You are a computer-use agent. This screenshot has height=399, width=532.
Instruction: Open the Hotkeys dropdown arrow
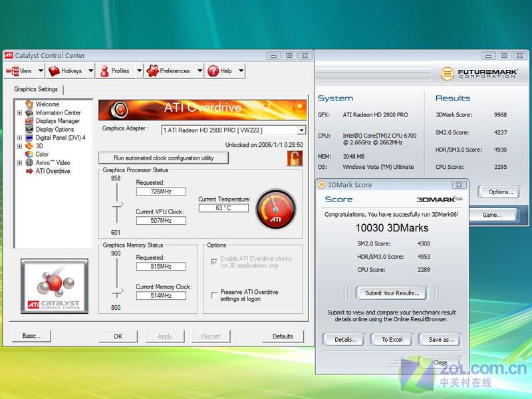coord(91,71)
